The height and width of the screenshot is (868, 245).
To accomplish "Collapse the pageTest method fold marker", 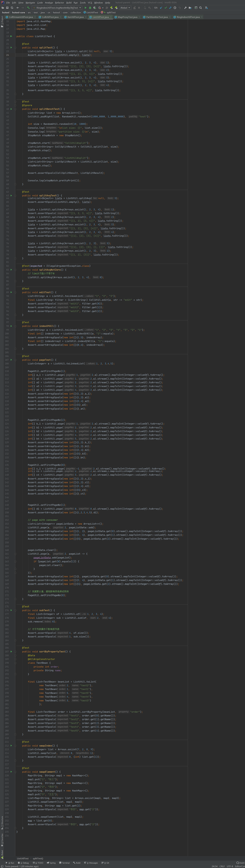I will pyautogui.click(x=15, y=360).
